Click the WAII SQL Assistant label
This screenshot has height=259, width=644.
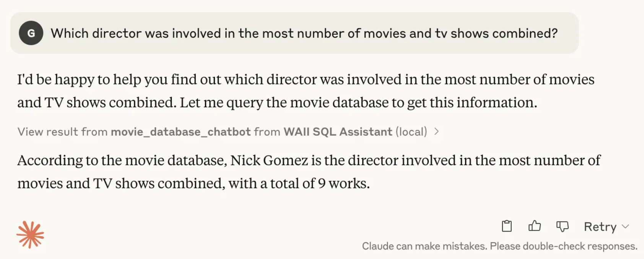(338, 132)
